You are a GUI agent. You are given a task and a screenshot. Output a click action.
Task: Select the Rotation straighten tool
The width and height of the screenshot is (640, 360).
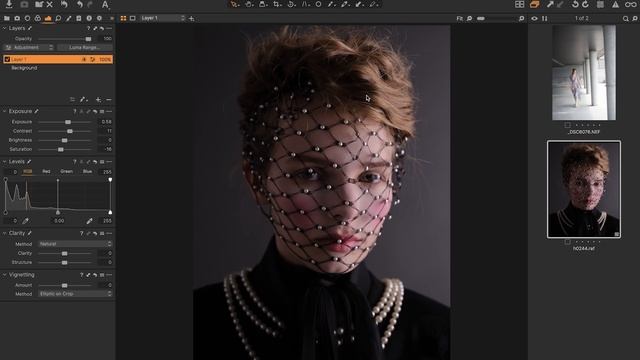tap(291, 4)
